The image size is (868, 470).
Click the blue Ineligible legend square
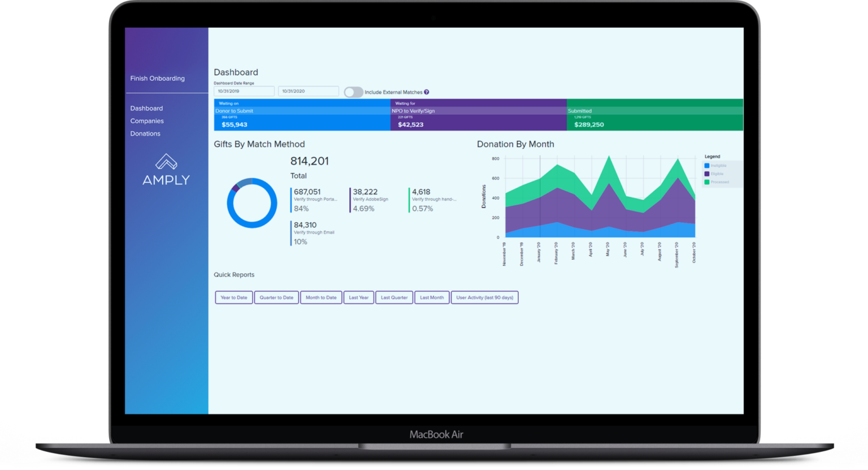tap(707, 166)
